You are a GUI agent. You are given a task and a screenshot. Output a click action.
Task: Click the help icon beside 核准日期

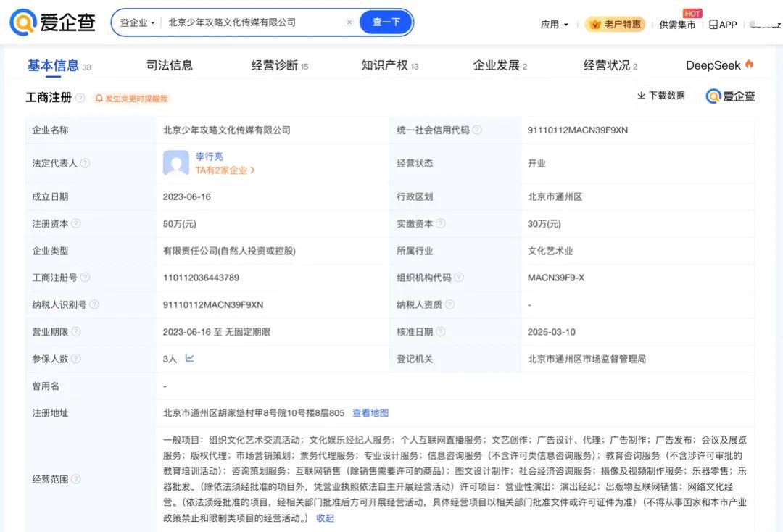pos(441,331)
